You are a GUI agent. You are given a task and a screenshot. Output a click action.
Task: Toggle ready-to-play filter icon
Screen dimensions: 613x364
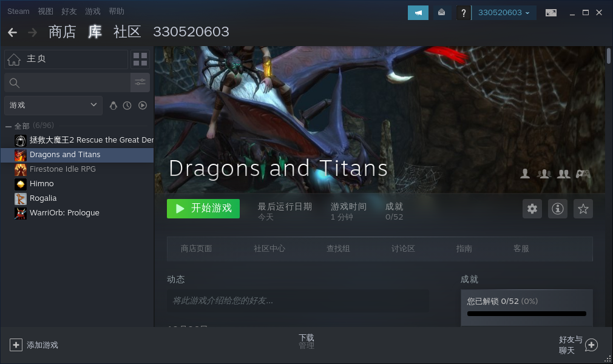point(143,106)
